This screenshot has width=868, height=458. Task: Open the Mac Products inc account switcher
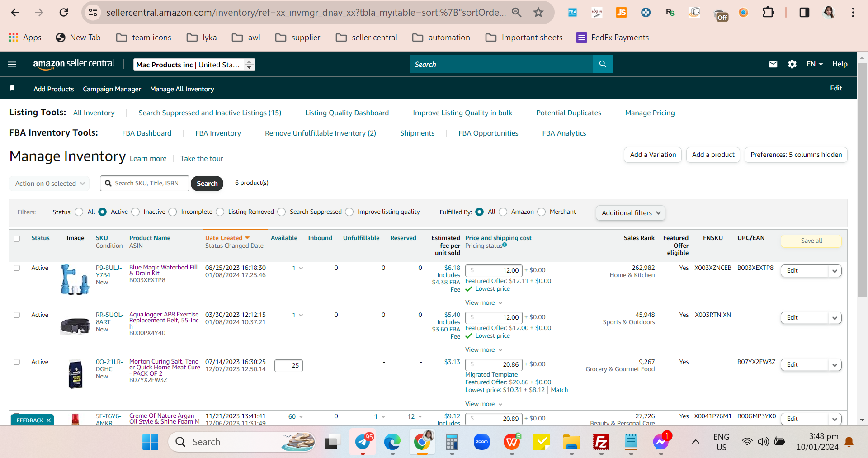click(x=194, y=65)
